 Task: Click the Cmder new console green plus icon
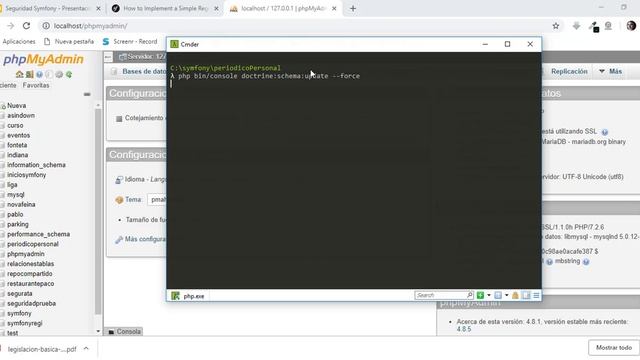(480, 295)
